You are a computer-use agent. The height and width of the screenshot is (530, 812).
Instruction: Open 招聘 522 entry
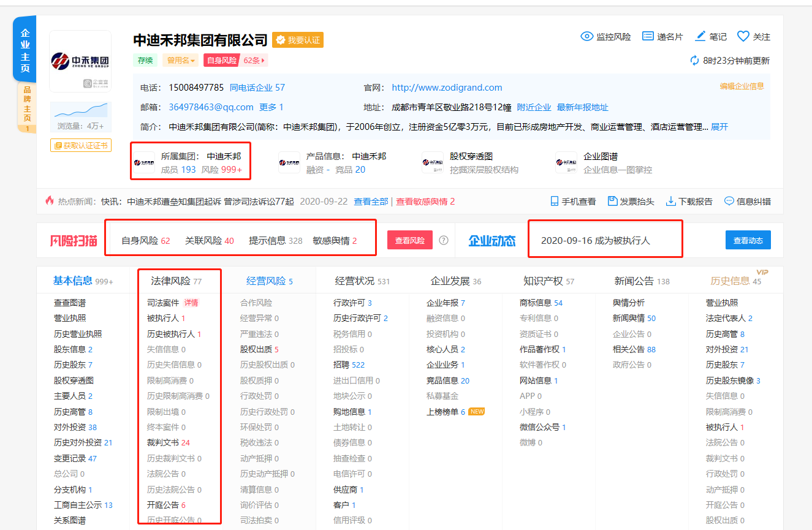click(x=349, y=365)
